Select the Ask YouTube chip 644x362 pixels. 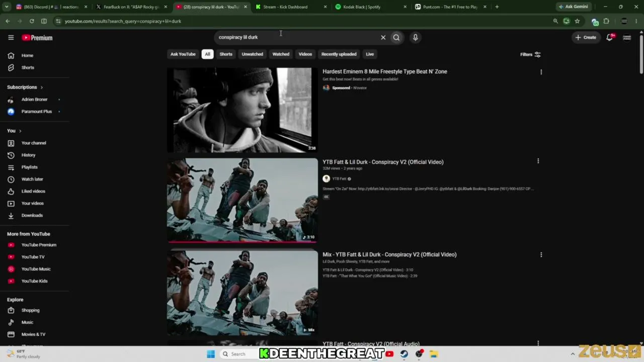pos(183,54)
